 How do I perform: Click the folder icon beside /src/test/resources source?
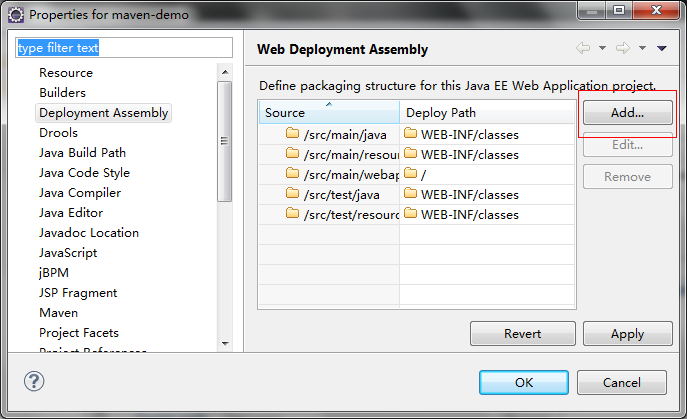[292, 213]
